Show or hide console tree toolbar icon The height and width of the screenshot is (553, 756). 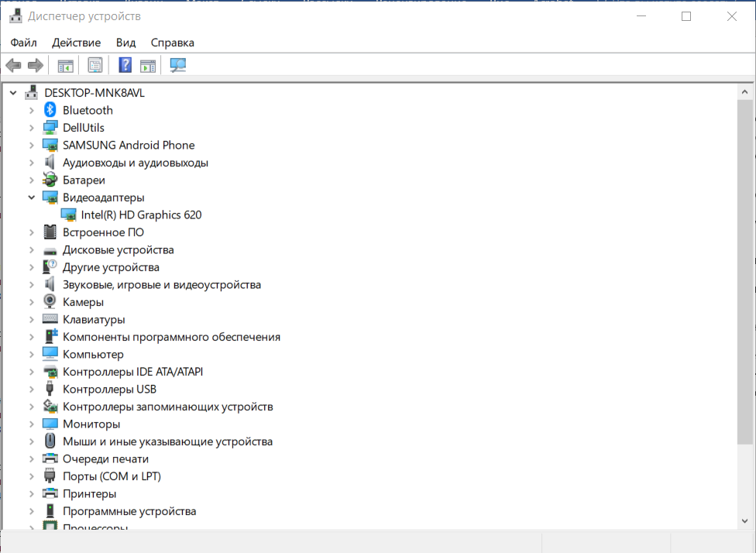point(65,65)
